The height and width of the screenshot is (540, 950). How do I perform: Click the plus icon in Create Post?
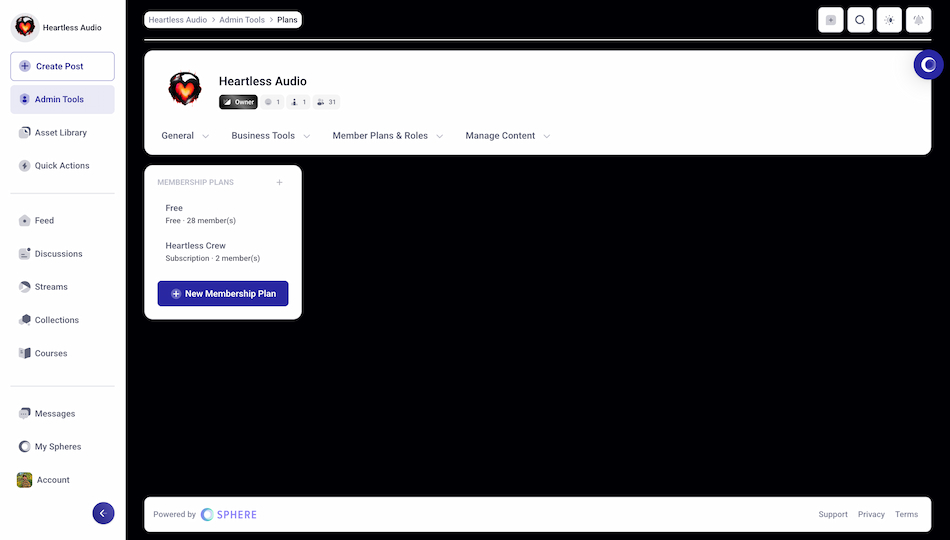tap(25, 66)
